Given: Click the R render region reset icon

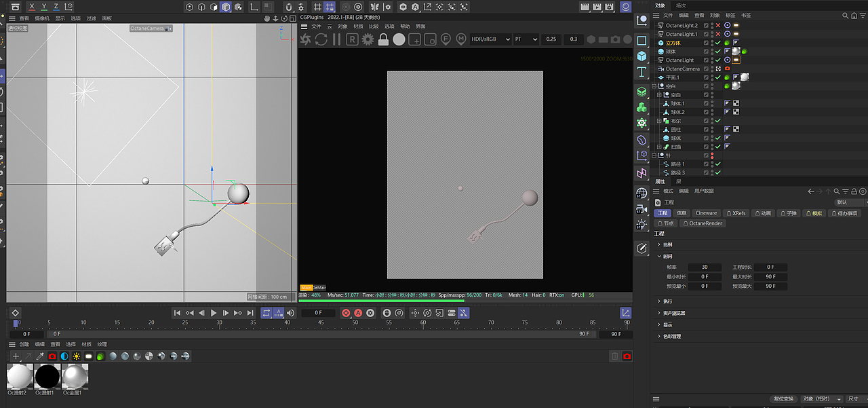Looking at the screenshot, I should point(353,39).
